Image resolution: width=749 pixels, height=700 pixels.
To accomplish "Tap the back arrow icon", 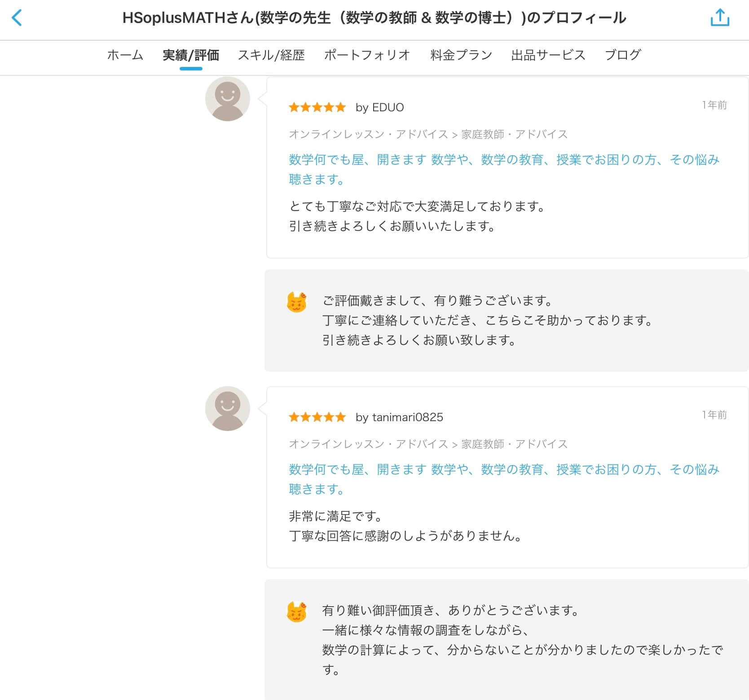I will coord(17,18).
